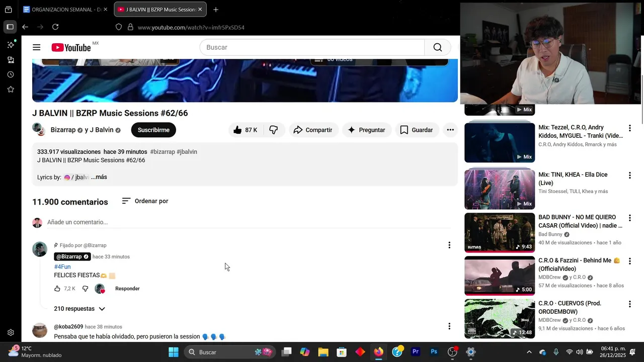
Task: Open the #4Fun hashtag link
Action: (x=62, y=267)
